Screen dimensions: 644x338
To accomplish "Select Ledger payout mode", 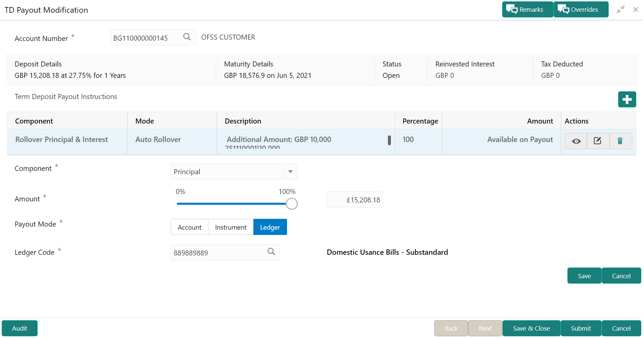I will 270,227.
